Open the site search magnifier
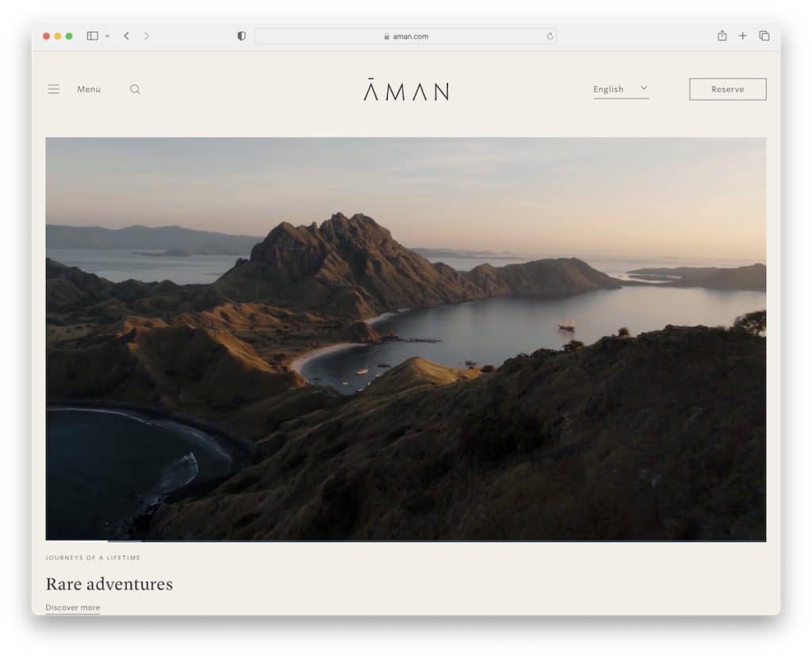The width and height of the screenshot is (812, 657). pyautogui.click(x=135, y=89)
